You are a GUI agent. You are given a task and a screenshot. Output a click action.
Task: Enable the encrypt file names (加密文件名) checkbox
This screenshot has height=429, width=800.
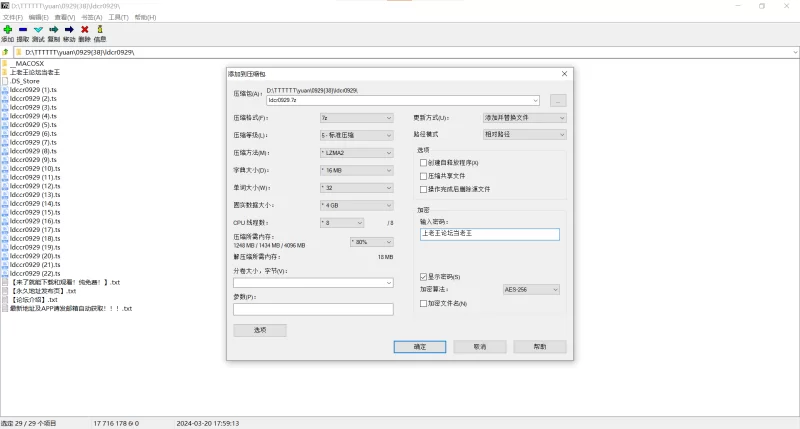[x=424, y=302]
